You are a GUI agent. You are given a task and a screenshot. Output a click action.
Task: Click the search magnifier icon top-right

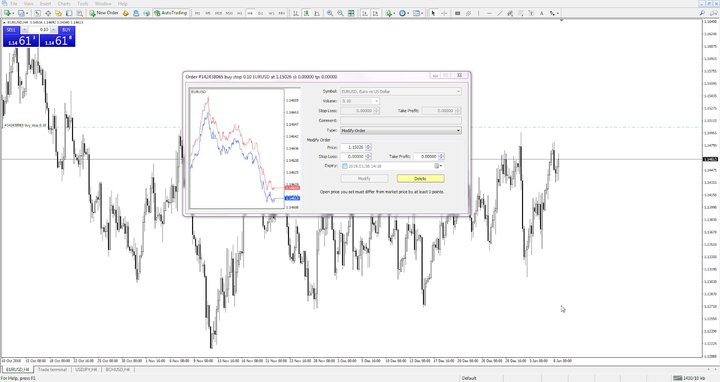point(702,13)
